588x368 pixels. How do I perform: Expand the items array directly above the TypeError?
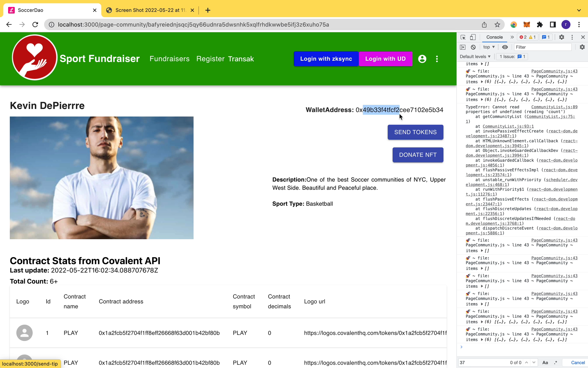(482, 100)
